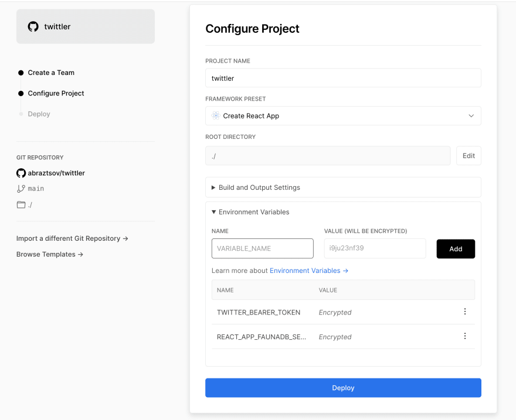The width and height of the screenshot is (516, 420).
Task: Open the Environment Variables documentation link
Action: tap(308, 271)
